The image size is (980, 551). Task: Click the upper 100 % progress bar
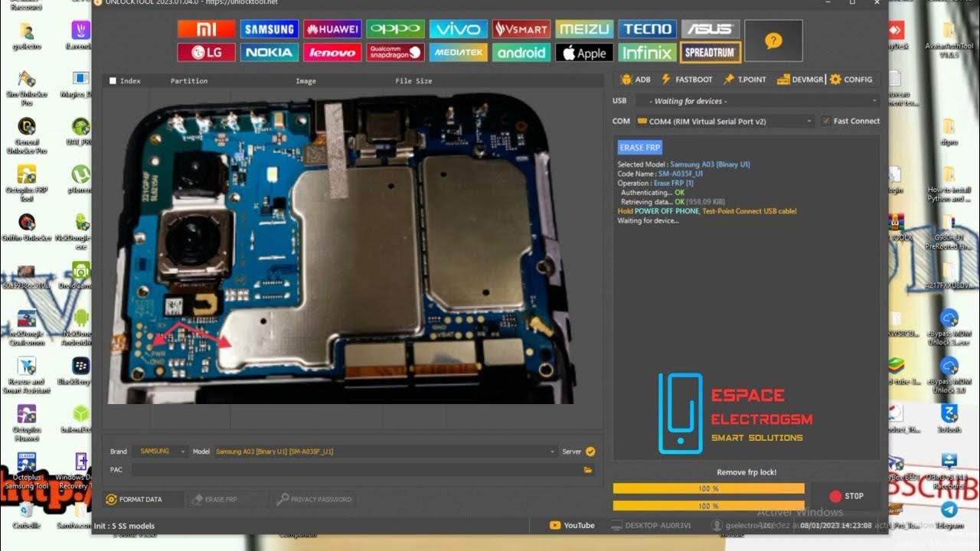709,488
